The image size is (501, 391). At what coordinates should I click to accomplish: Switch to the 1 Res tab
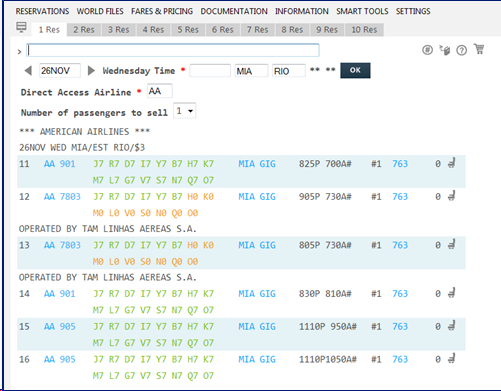(x=49, y=30)
